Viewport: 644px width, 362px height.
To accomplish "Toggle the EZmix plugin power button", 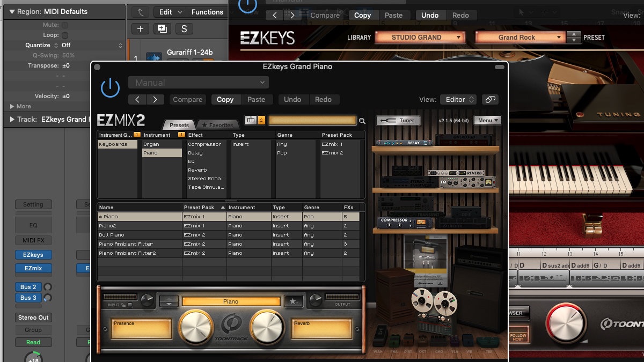I will [x=110, y=87].
